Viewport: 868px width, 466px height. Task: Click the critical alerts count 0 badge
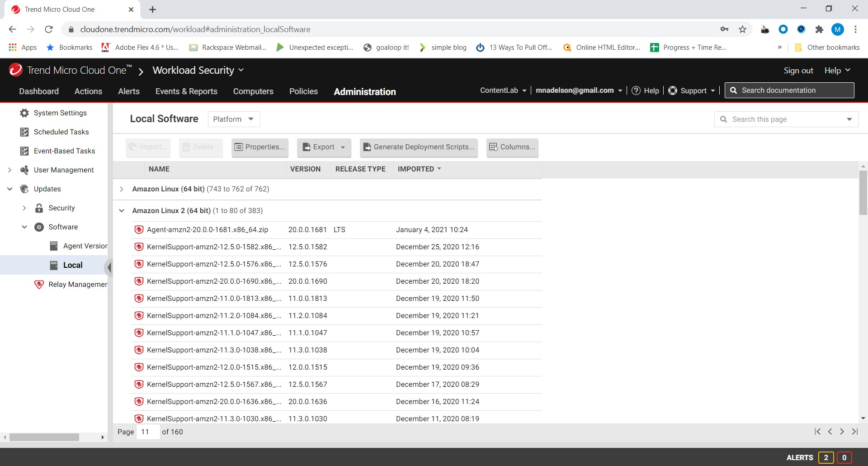pos(844,457)
